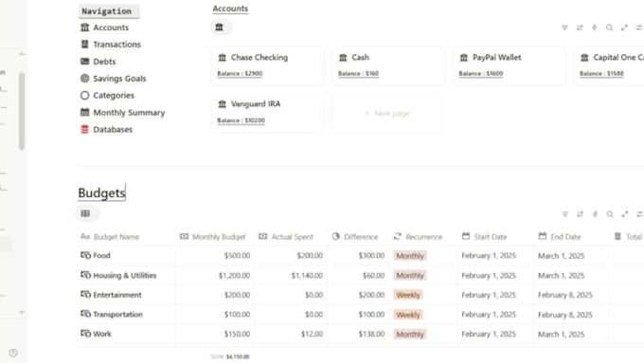Open the Housing & Utilities budget row
644x363 pixels.
click(125, 276)
